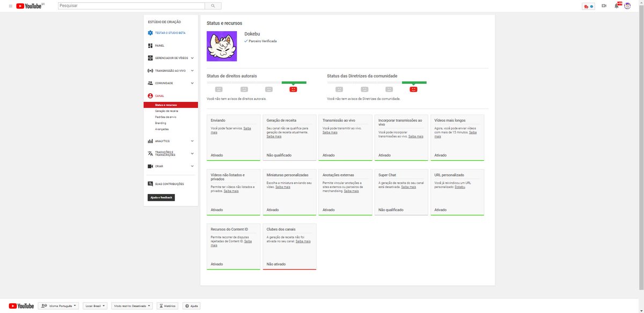Click Saiba mais in Super Chat card
The image size is (644, 313).
pos(408,187)
